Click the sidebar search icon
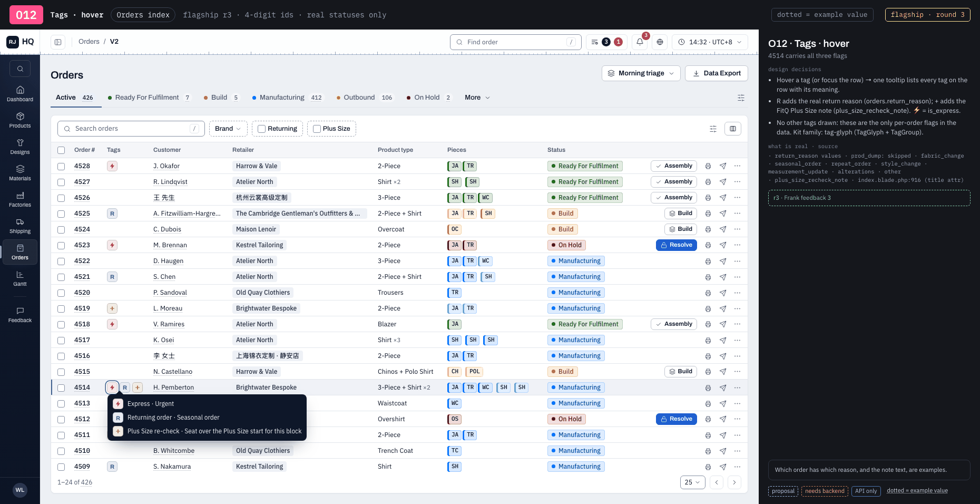The width and height of the screenshot is (980, 504). (20, 69)
